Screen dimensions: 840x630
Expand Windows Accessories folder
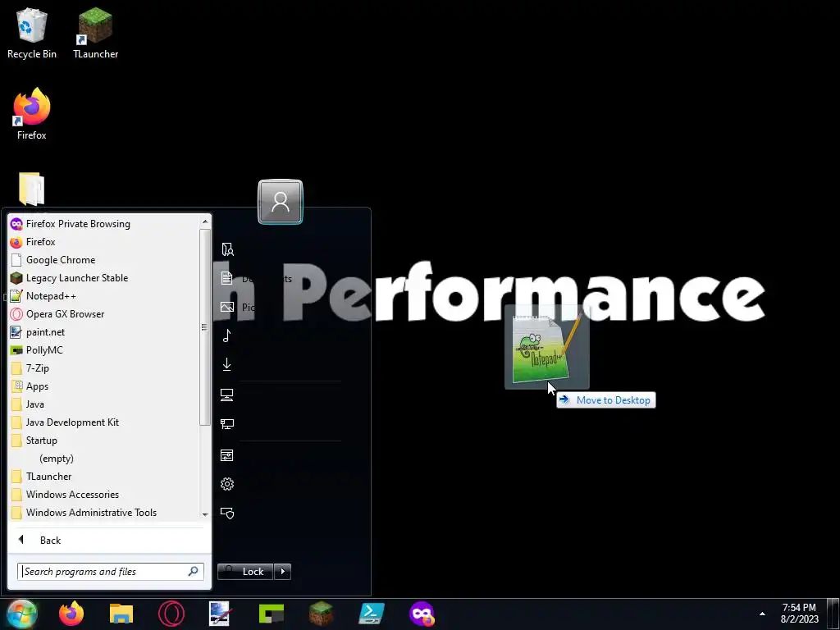(x=104, y=495)
